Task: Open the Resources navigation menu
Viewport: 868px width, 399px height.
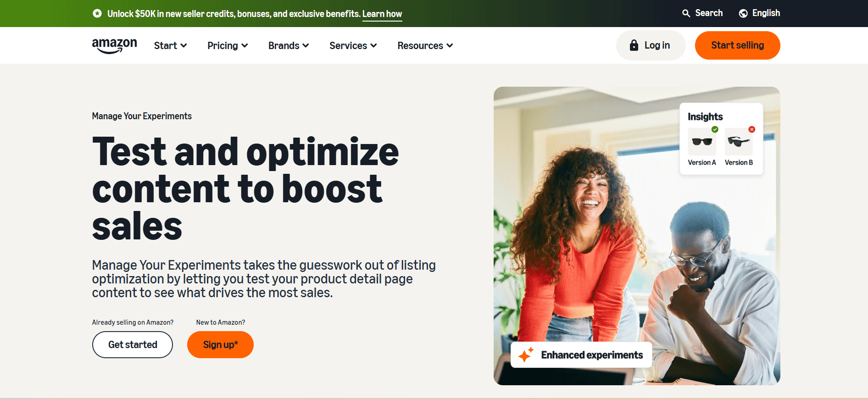Action: coord(425,45)
